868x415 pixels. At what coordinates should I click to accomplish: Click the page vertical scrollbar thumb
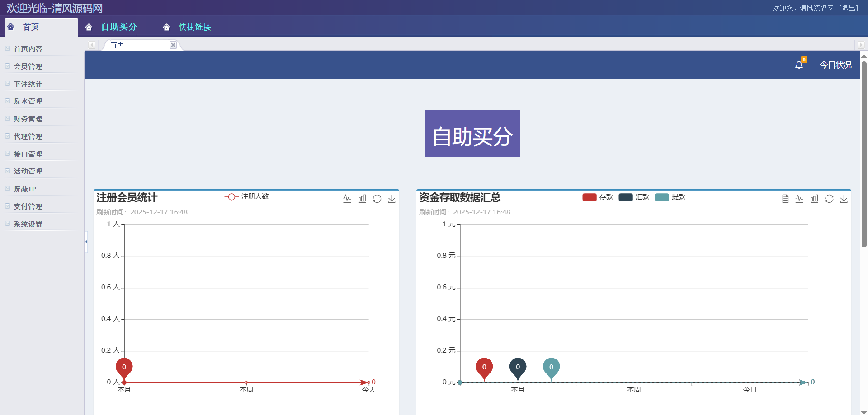coord(864,154)
